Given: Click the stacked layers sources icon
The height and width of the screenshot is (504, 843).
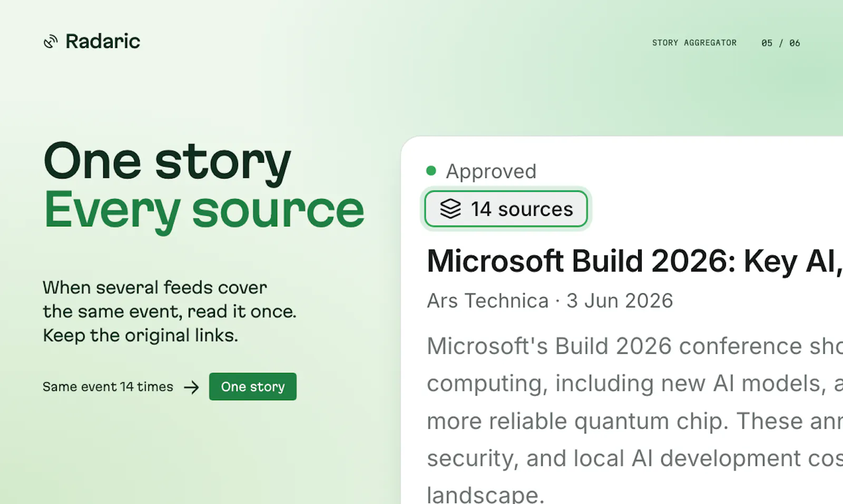Looking at the screenshot, I should (450, 209).
